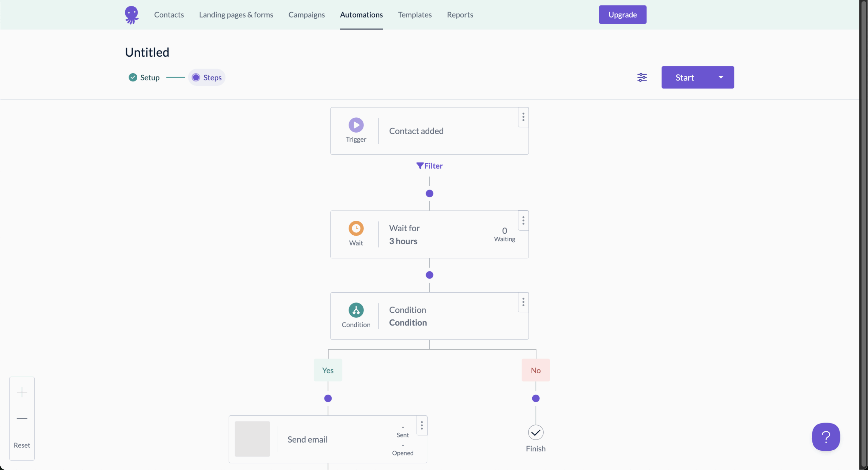View the Reports section

(x=460, y=15)
